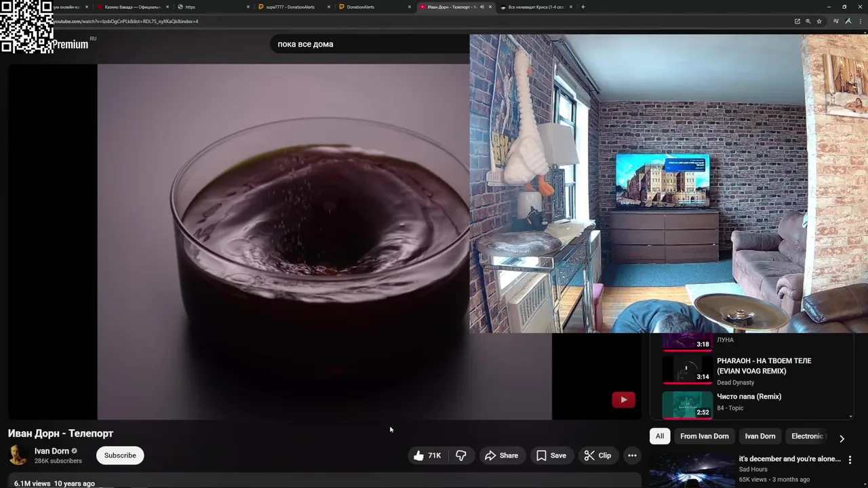Like the video with the 71K thumbs-up
Screen dimensions: 868x488
[427, 455]
